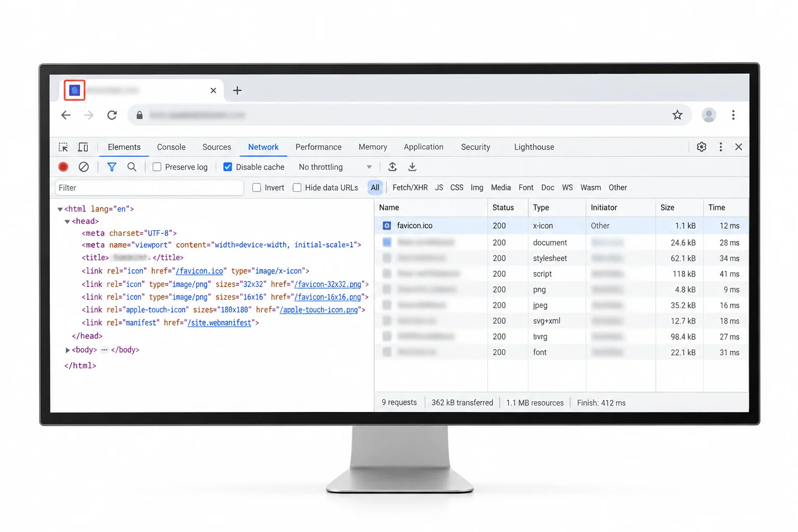Image resolution: width=798 pixels, height=532 pixels.
Task: Switch to the Console tab
Action: click(x=171, y=147)
